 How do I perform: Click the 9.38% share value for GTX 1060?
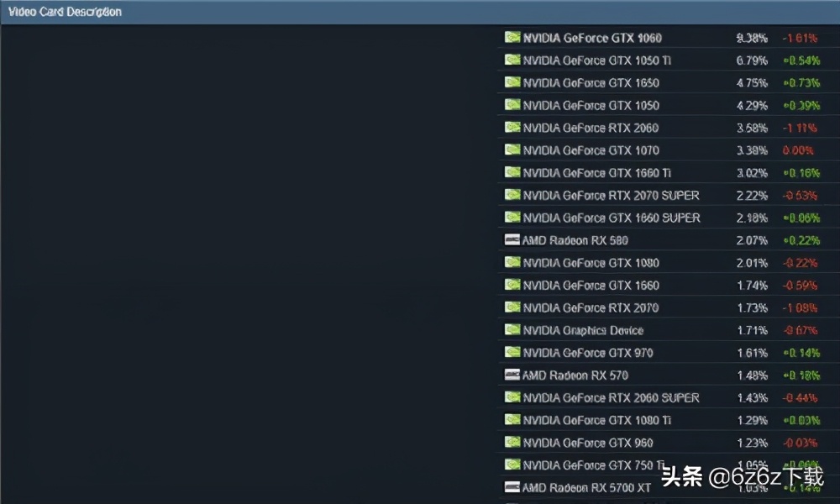pos(751,38)
